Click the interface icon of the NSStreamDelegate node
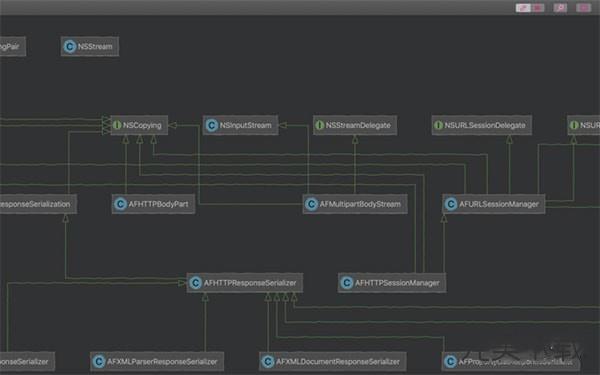This screenshot has height=375, width=600. coord(320,125)
